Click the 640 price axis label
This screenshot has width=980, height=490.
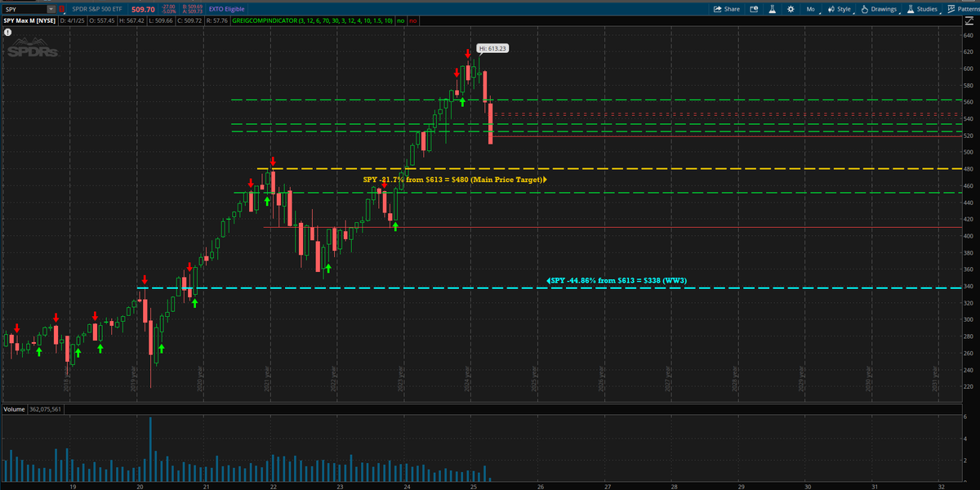point(968,35)
